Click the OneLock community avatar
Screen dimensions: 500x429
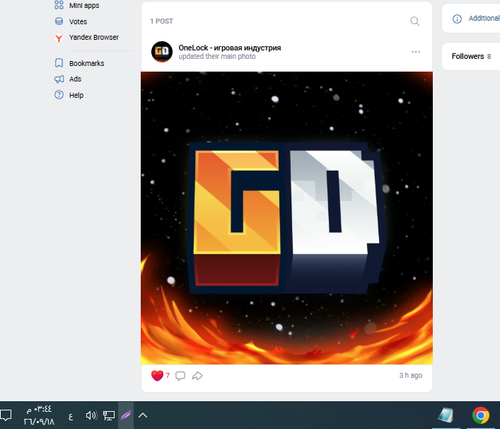(162, 52)
